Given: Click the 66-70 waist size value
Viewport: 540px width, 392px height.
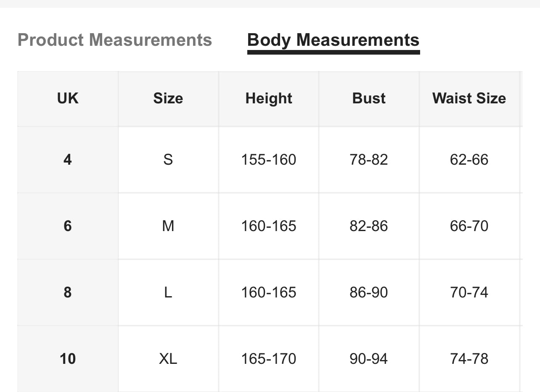Looking at the screenshot, I should (x=469, y=226).
